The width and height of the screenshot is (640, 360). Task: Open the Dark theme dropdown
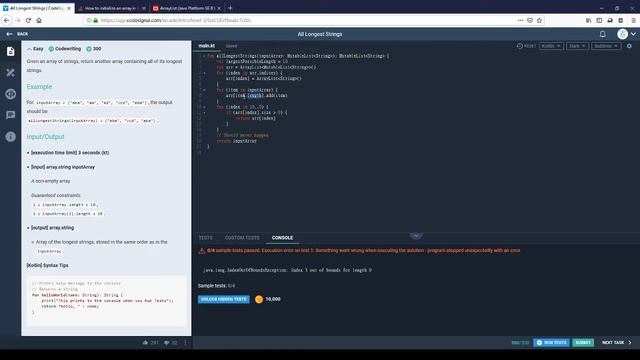577,46
